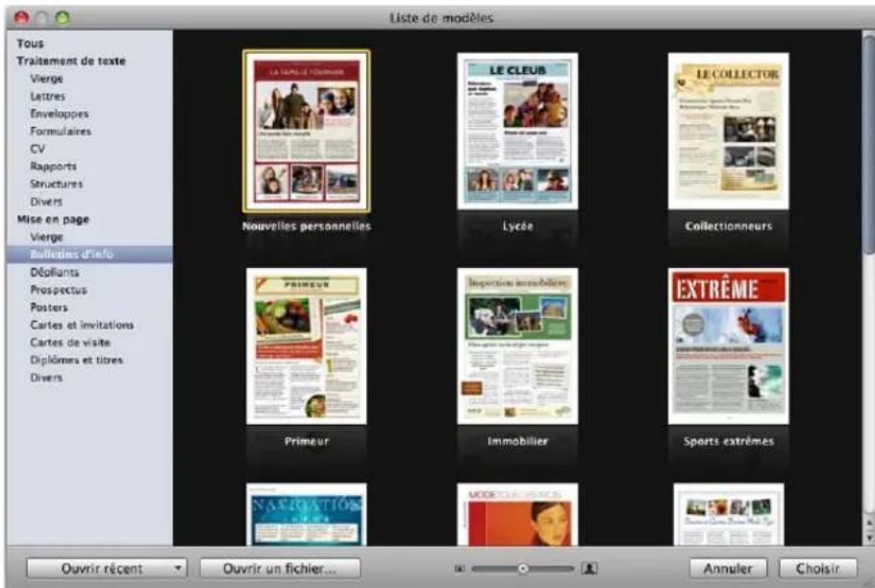Select Formulaires in the sidebar
The image size is (875, 588).
(61, 132)
